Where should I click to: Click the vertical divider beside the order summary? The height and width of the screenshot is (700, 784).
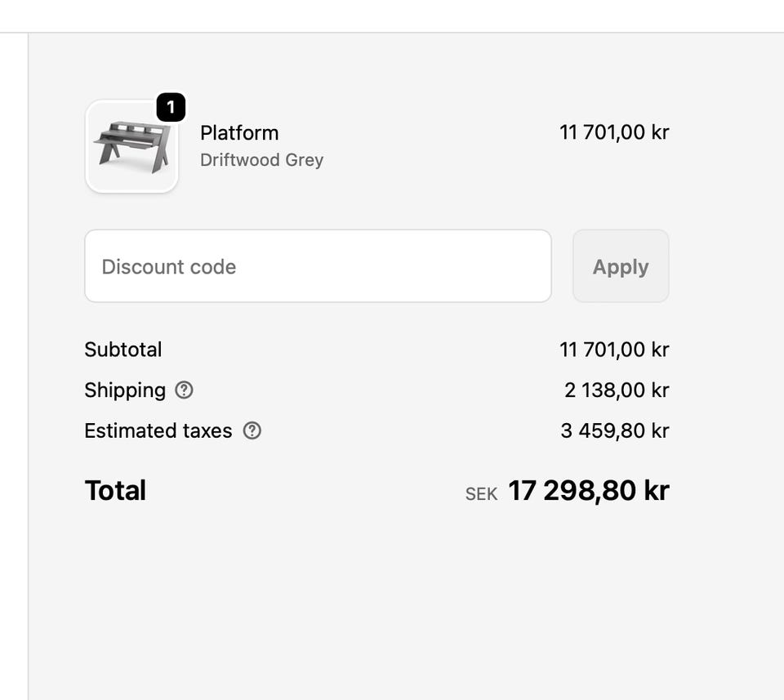pos(29,368)
